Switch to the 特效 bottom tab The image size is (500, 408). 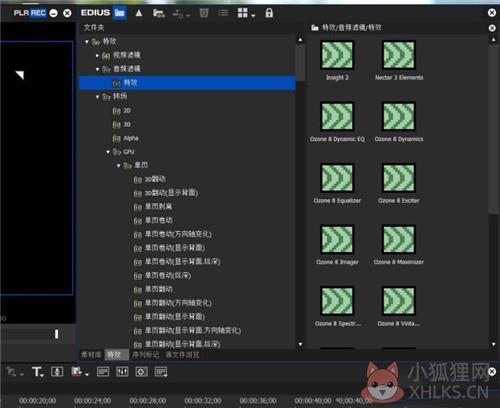click(116, 355)
